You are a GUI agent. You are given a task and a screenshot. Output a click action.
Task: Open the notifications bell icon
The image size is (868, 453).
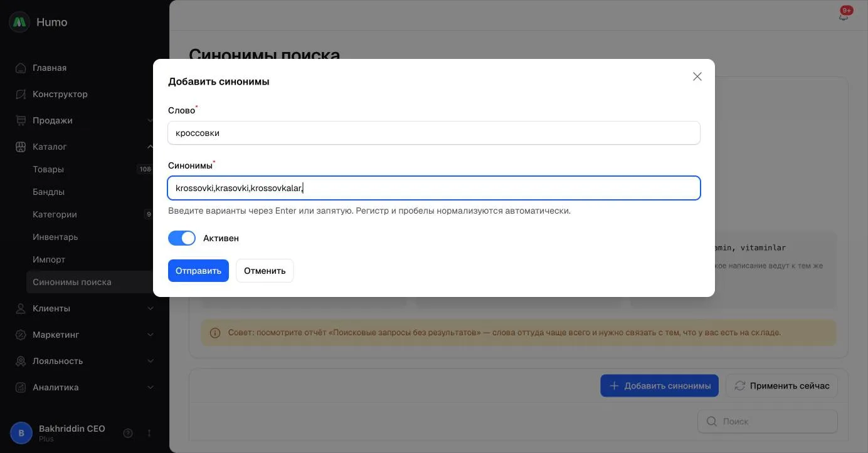click(x=843, y=16)
